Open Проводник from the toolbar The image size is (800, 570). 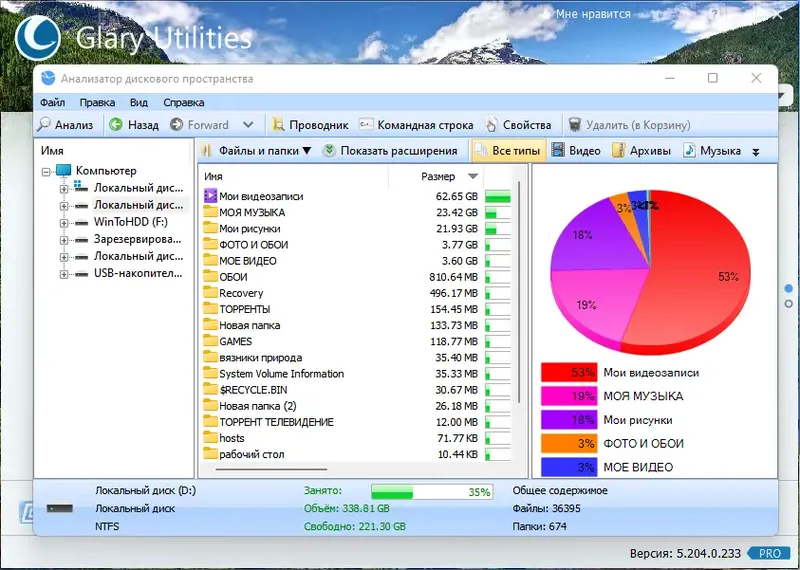[x=310, y=125]
